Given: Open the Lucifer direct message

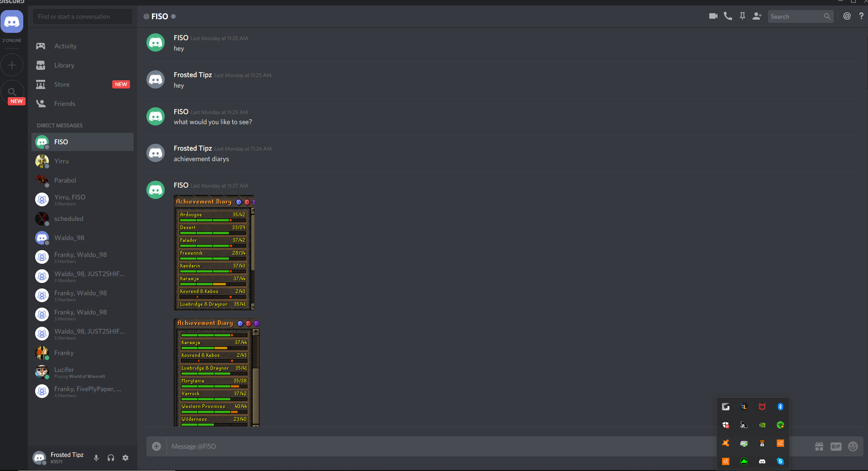Looking at the screenshot, I should pyautogui.click(x=83, y=372).
